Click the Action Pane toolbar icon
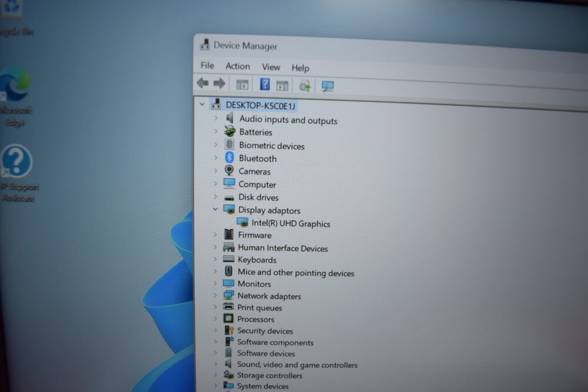This screenshot has height=392, width=588. (x=282, y=86)
